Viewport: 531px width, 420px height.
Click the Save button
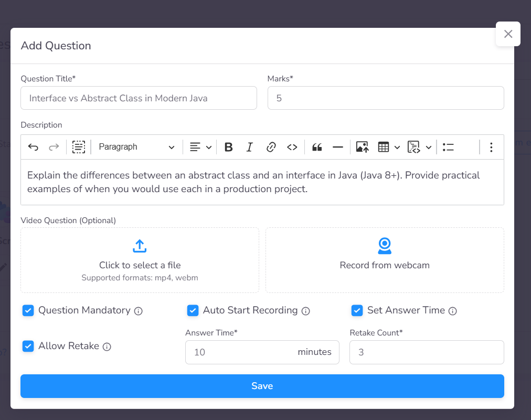point(262,386)
